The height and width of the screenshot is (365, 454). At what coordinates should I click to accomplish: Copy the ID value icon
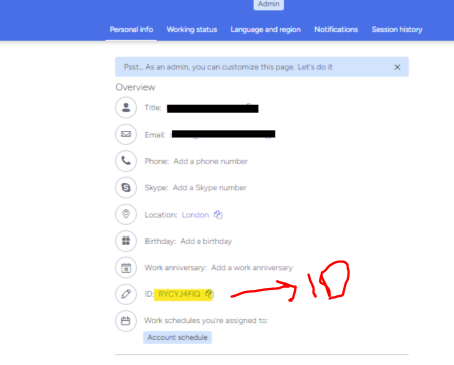[x=209, y=294]
